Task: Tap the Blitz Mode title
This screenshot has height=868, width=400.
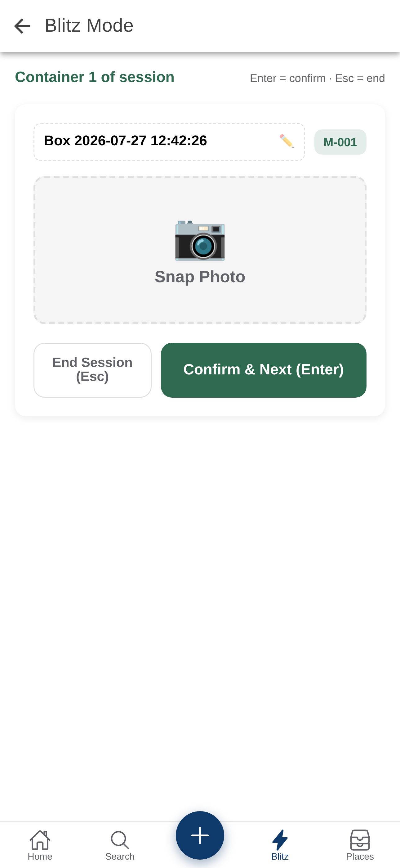Action: (89, 25)
